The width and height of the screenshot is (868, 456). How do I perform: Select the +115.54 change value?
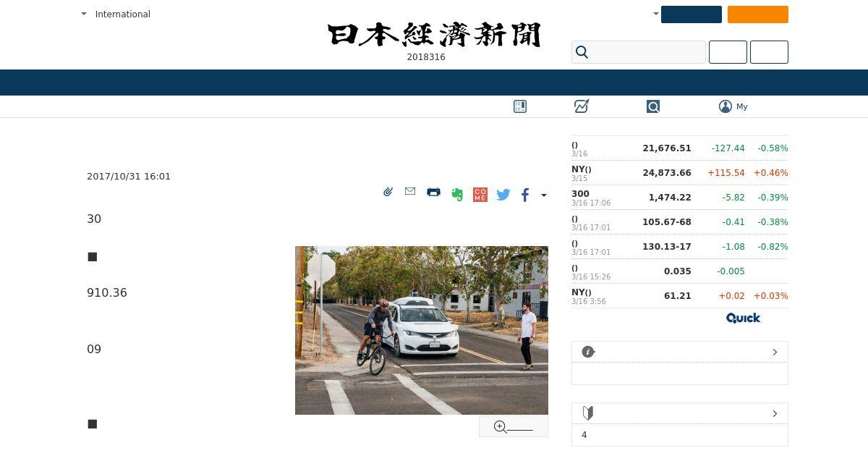[726, 173]
